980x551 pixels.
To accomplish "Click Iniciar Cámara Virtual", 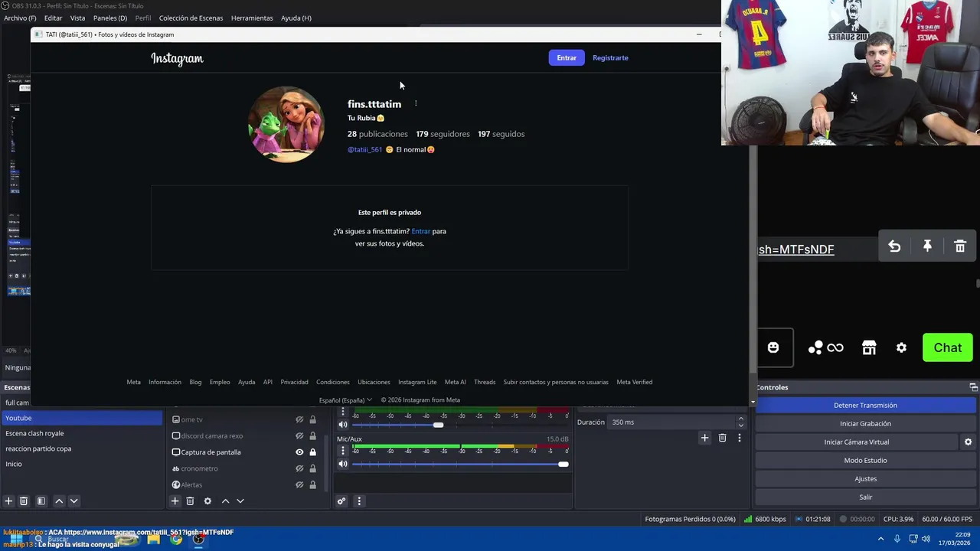I will tap(856, 442).
